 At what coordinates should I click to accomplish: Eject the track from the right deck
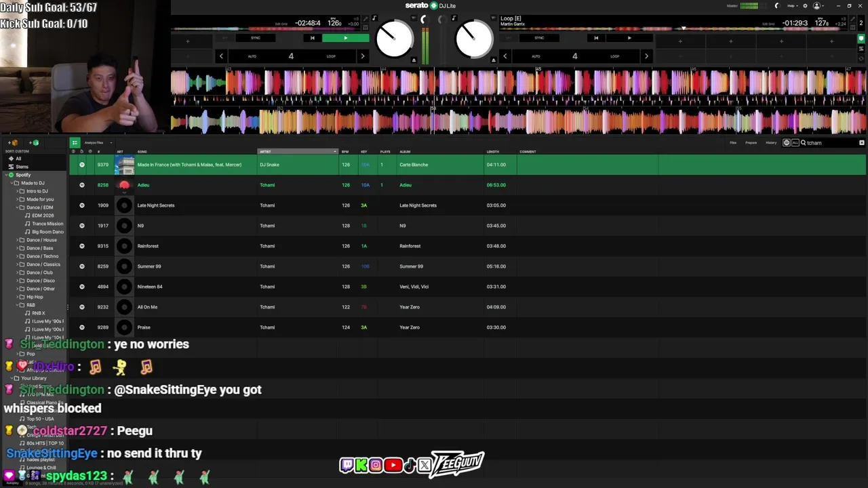click(494, 60)
